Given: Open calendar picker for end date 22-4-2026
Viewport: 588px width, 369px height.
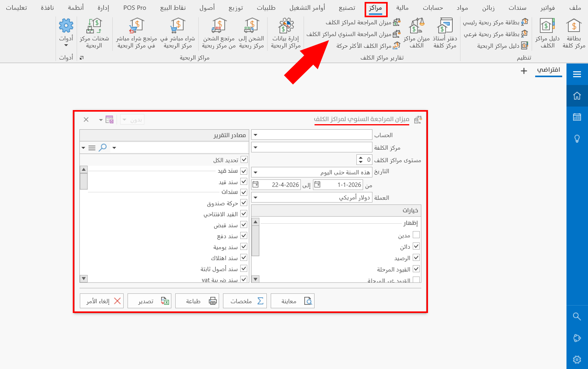Looking at the screenshot, I should [x=255, y=184].
